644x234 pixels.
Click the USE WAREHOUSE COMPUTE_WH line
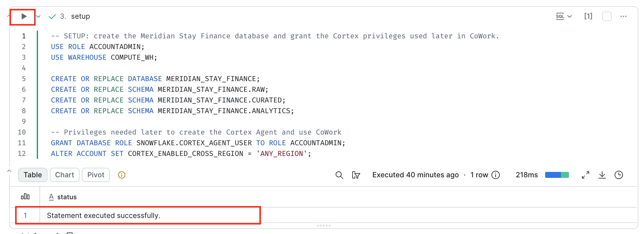104,57
